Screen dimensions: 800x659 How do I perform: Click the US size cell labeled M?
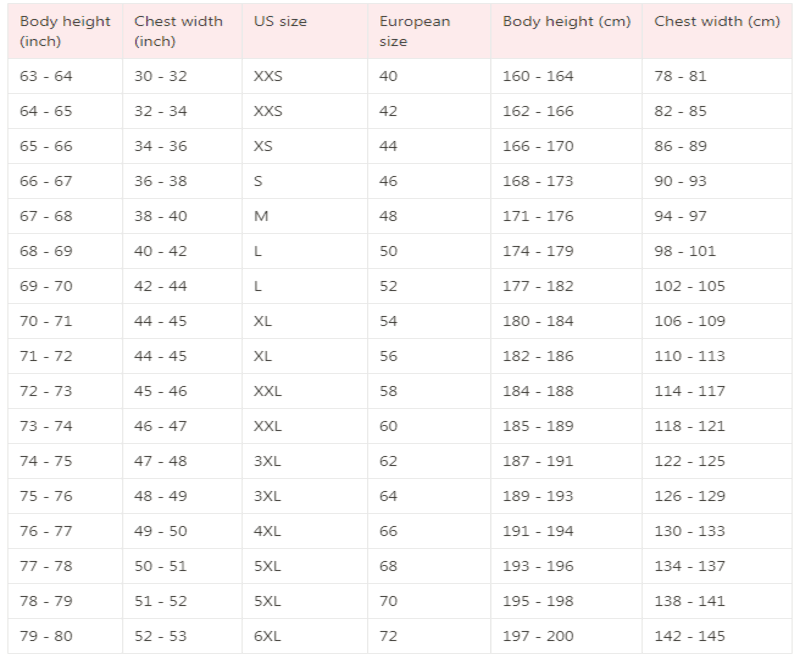[x=305, y=216]
